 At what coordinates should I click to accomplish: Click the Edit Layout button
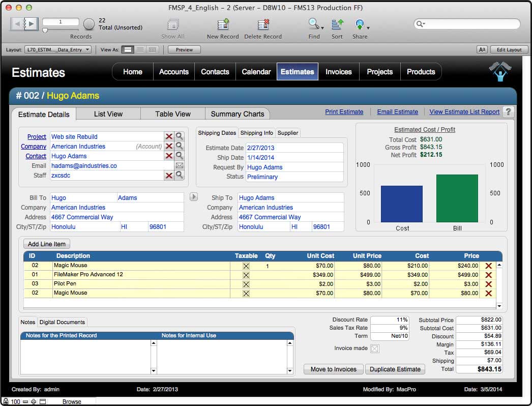(509, 49)
